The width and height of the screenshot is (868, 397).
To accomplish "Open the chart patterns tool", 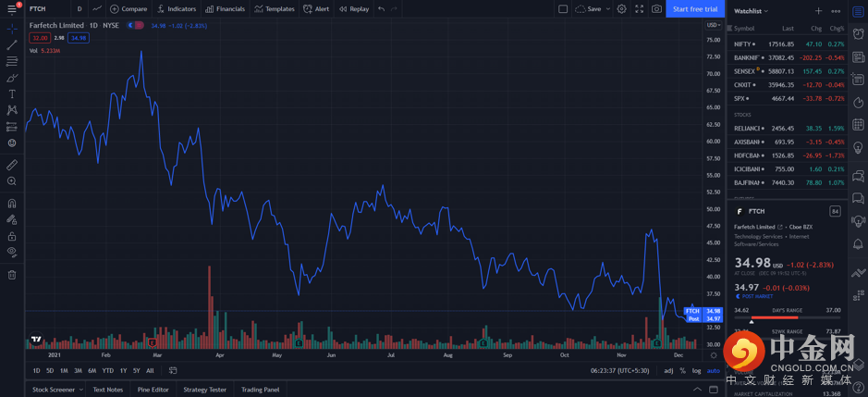I will tap(12, 110).
